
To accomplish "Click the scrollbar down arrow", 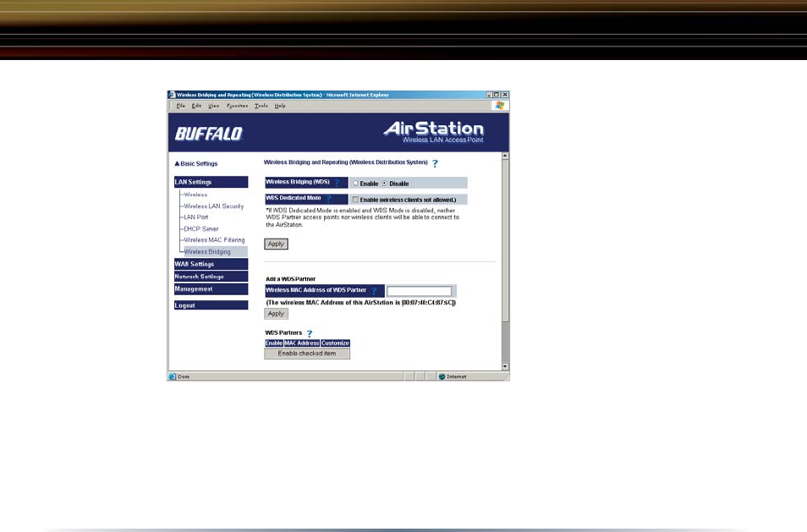I will pos(505,367).
